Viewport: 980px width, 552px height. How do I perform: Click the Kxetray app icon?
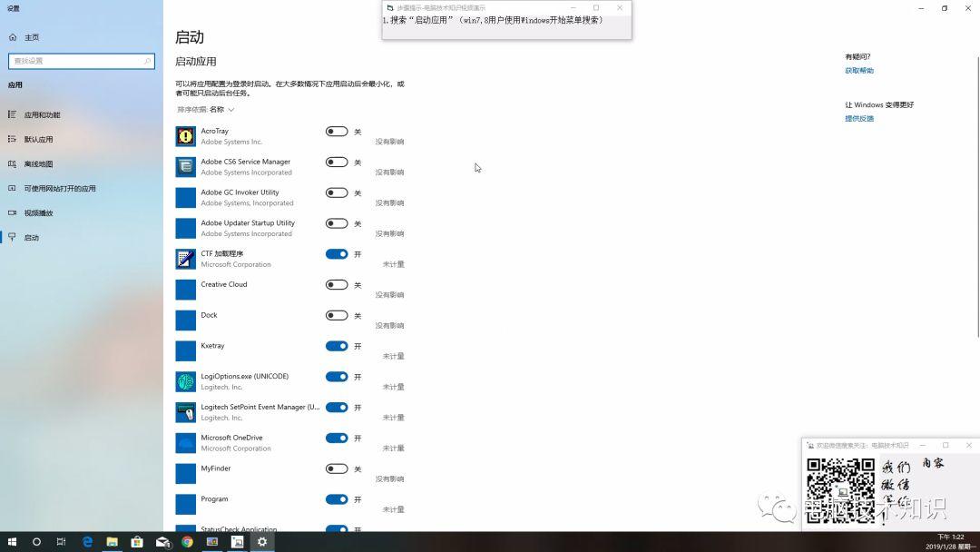click(186, 350)
